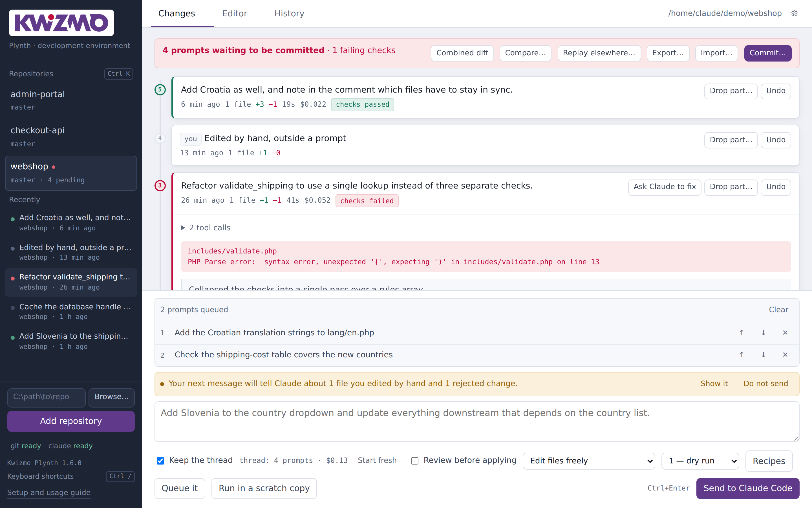This screenshot has height=508, width=812.
Task: Click Drop part... for hand-edited change
Action: (x=731, y=140)
